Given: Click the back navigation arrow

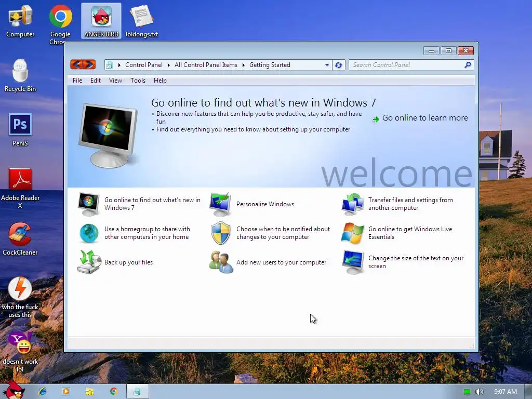Looking at the screenshot, I should pos(77,64).
